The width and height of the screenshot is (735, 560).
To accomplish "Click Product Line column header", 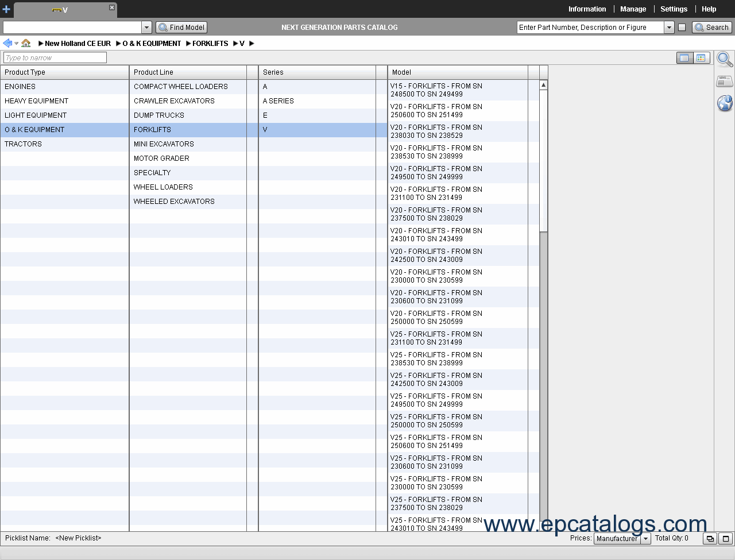I will (x=188, y=72).
